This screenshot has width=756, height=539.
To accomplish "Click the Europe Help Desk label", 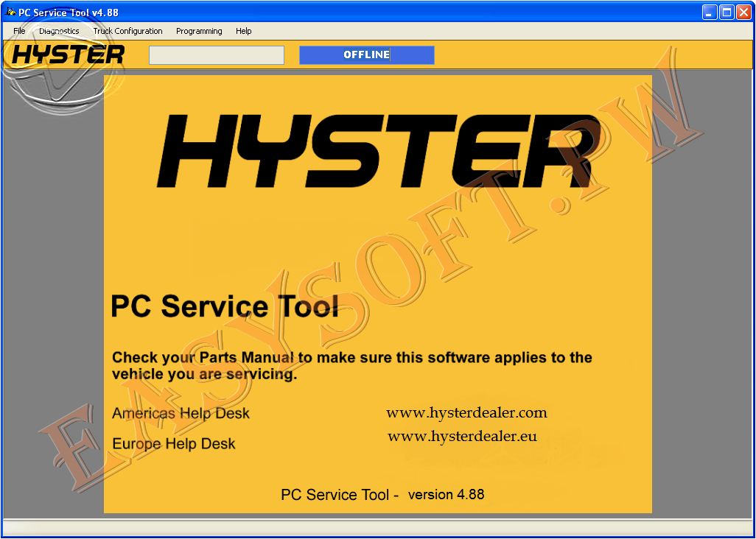I will pos(174,443).
